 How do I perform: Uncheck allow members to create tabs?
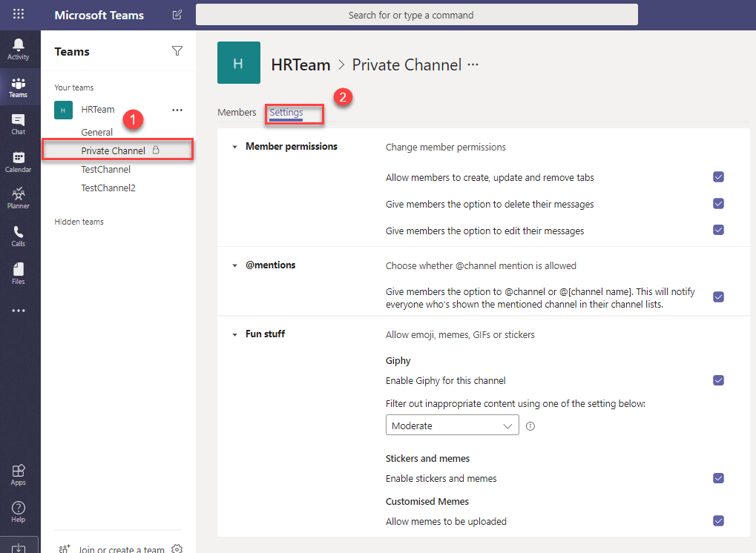tap(717, 177)
